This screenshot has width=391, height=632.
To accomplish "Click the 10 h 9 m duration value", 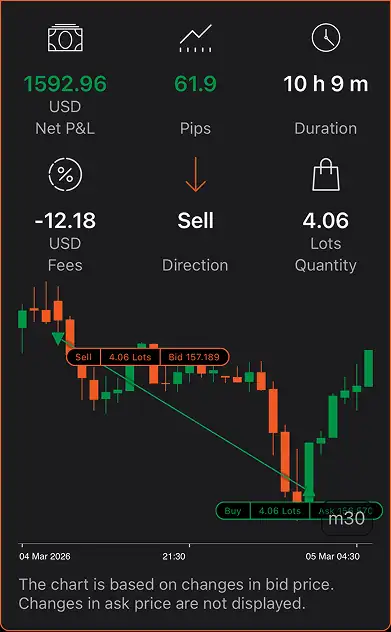I will tap(326, 84).
